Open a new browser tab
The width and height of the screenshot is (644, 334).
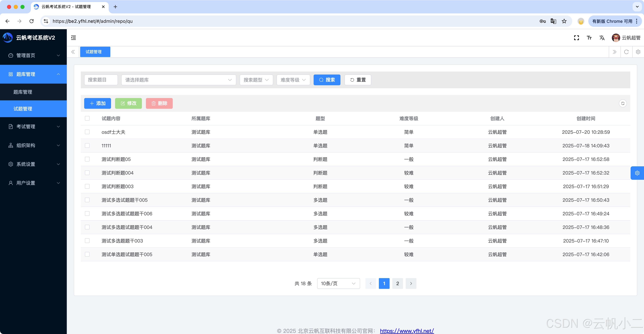(x=115, y=7)
